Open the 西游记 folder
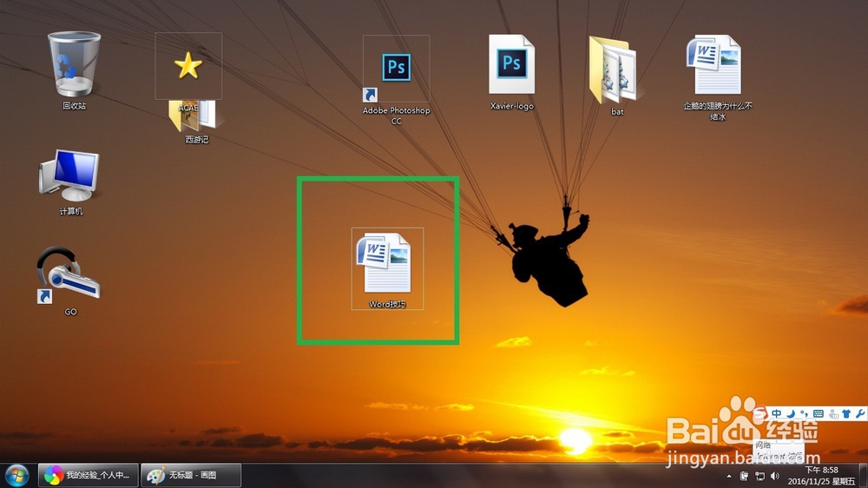The width and height of the screenshot is (868, 488). pyautogui.click(x=196, y=122)
